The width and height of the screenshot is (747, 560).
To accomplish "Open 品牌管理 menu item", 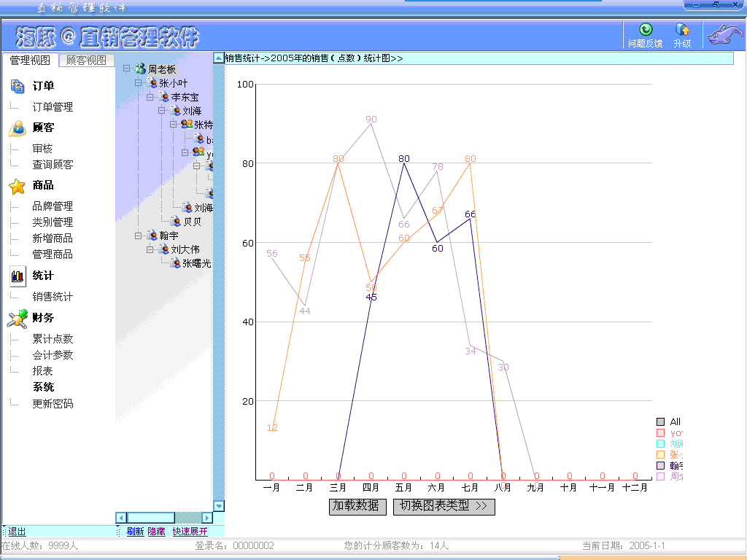I will pyautogui.click(x=53, y=206).
